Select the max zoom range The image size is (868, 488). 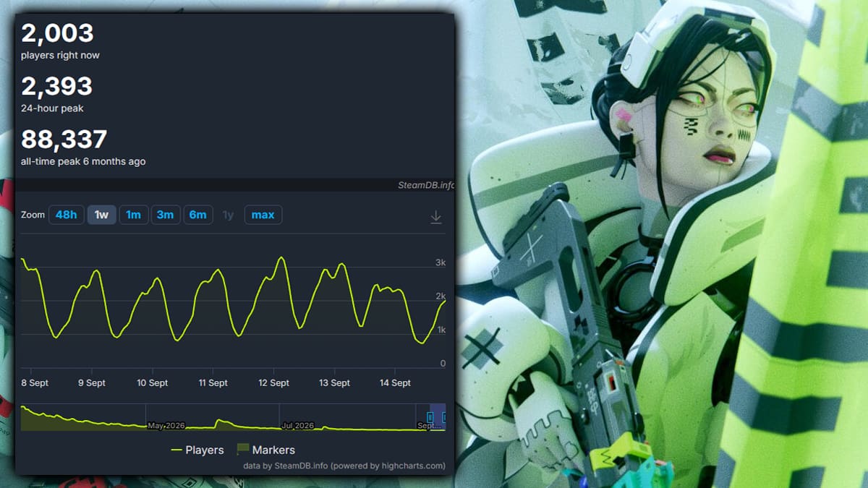[263, 215]
